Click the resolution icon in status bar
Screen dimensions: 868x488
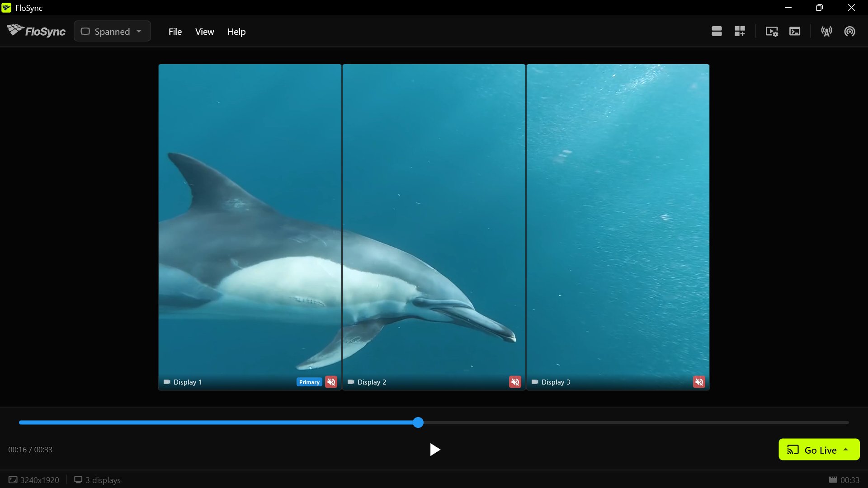click(13, 480)
